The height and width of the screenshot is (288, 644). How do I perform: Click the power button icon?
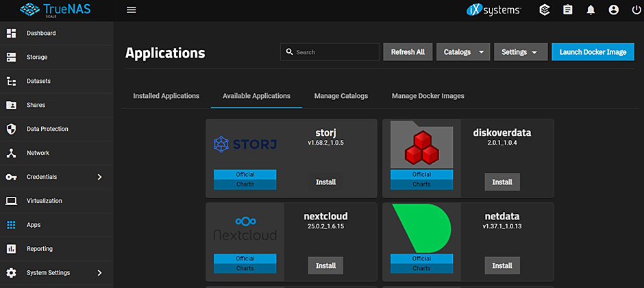[636, 10]
